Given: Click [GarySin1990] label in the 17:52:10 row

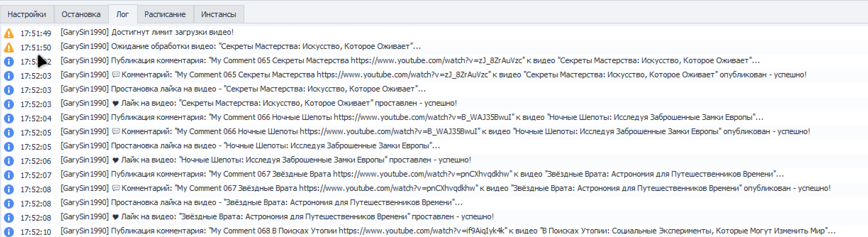Looking at the screenshot, I should (x=84, y=231).
